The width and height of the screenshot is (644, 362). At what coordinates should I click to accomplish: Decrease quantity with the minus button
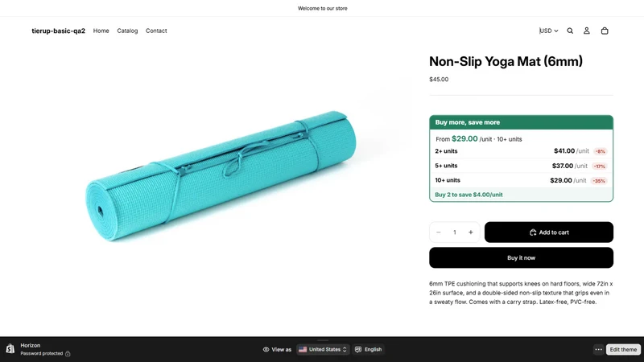(438, 232)
